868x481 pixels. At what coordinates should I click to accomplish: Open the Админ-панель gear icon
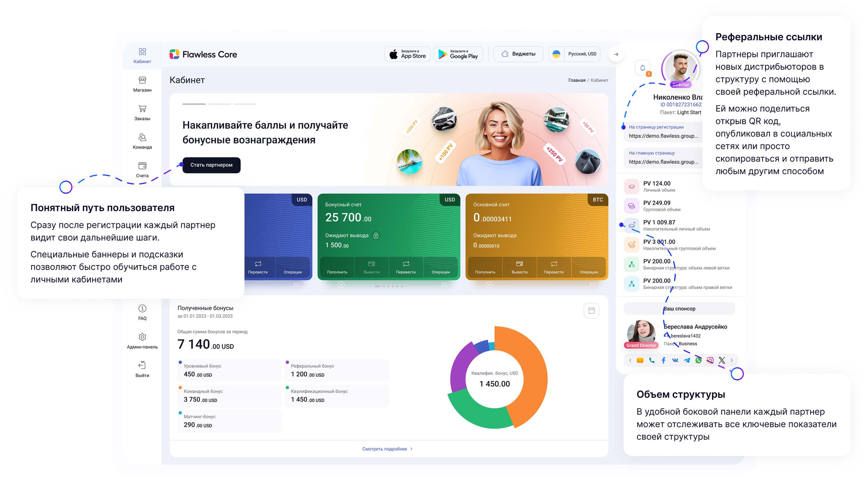pos(142,337)
